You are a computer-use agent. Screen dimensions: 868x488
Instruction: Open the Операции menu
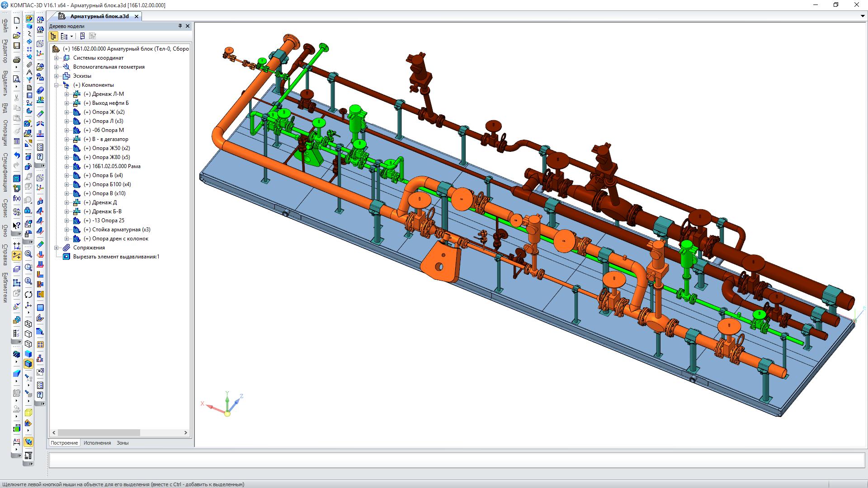pos(5,133)
